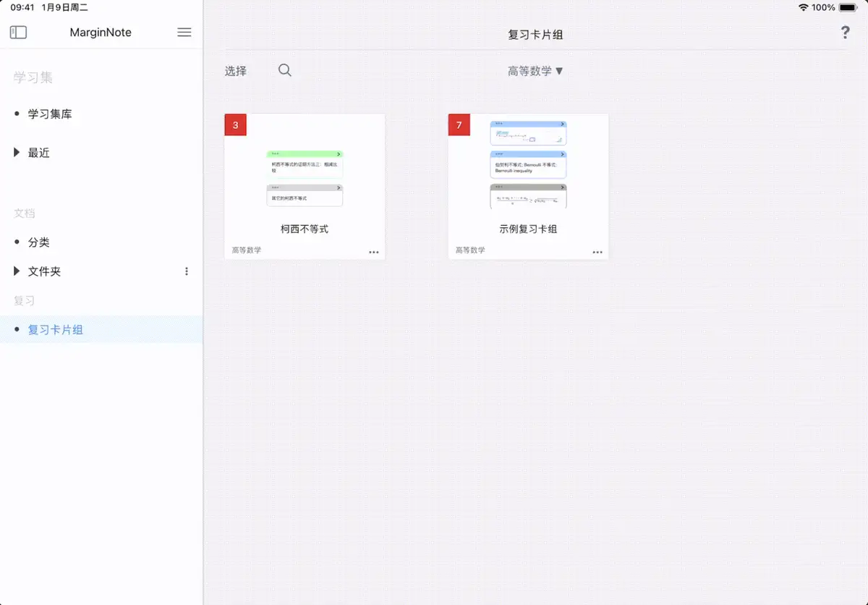Screen dimensions: 868x605
Task: Open more options on 示例复习卡组 card
Action: tap(597, 252)
